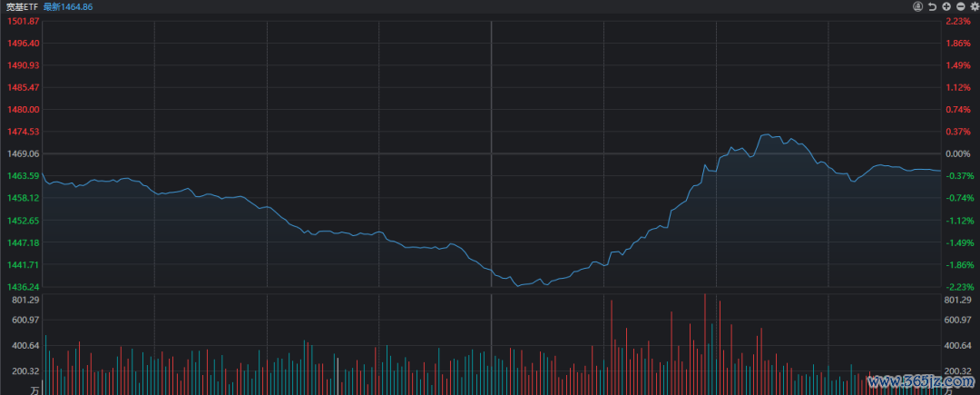Open chart settings via the gear icon

pyautogui.click(x=975, y=6)
